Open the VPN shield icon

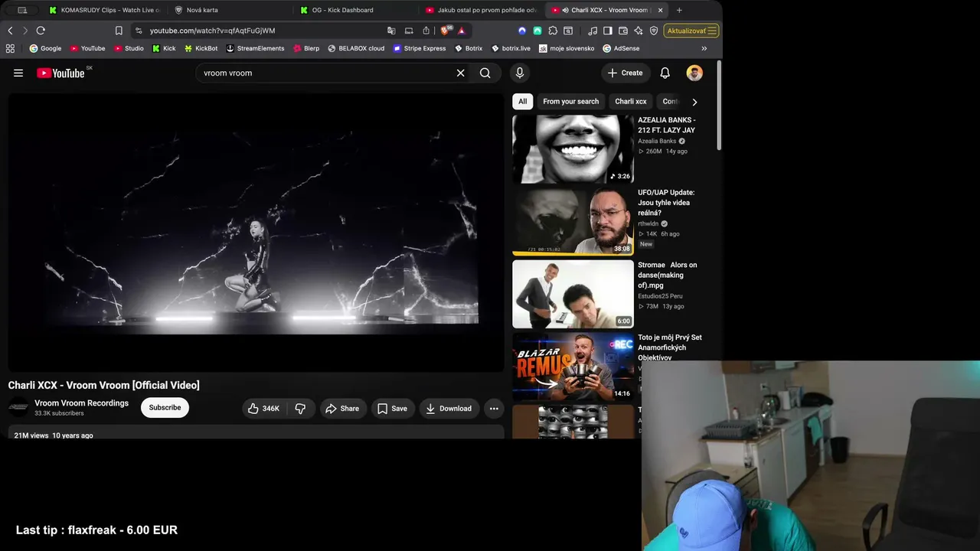point(654,31)
